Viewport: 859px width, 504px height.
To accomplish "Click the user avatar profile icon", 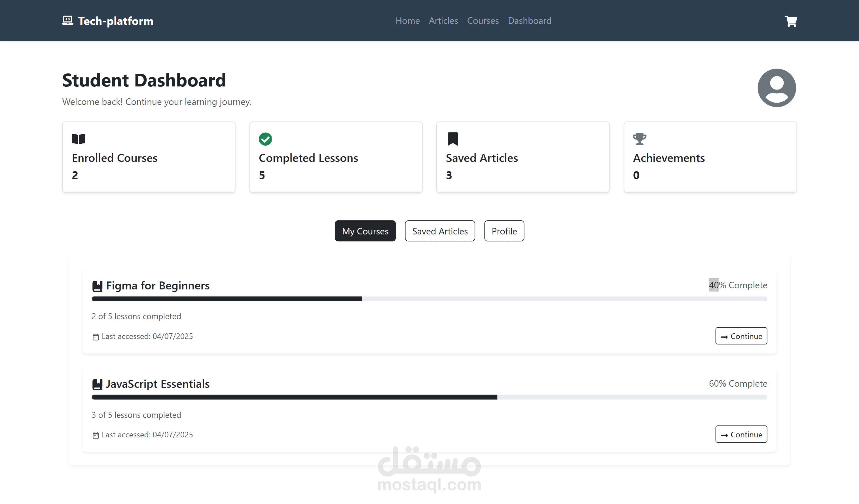I will point(777,88).
